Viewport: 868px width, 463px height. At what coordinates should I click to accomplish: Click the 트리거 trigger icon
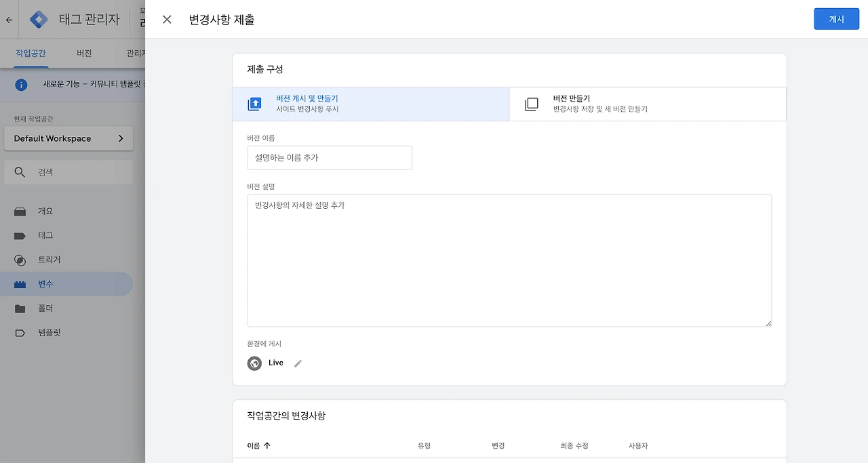coord(20,260)
